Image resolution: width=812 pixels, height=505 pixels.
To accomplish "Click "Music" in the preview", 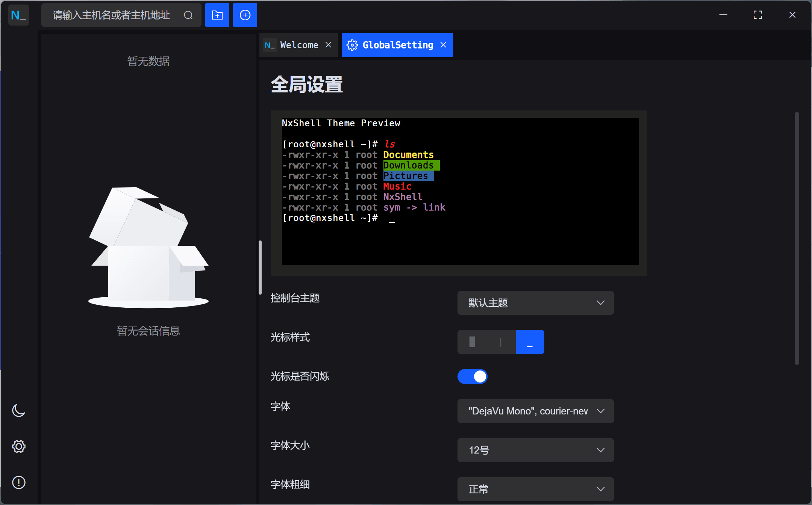I will (397, 186).
